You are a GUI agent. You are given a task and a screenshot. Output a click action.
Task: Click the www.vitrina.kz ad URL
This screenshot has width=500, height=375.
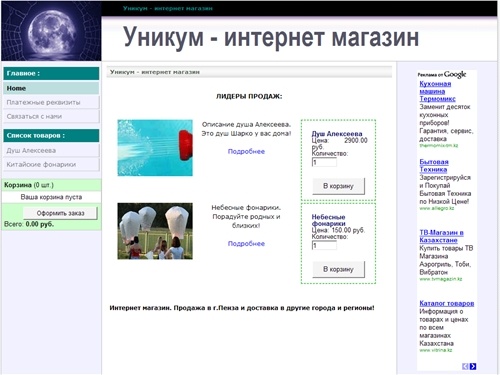[x=436, y=350]
